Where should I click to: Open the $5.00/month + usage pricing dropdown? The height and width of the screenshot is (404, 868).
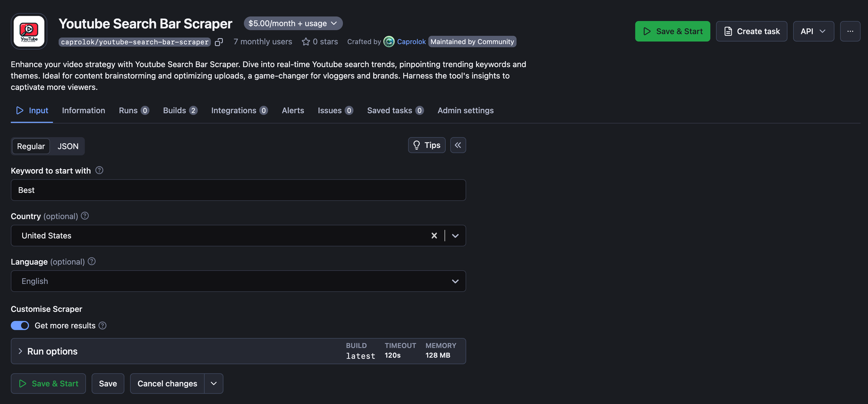(x=293, y=23)
